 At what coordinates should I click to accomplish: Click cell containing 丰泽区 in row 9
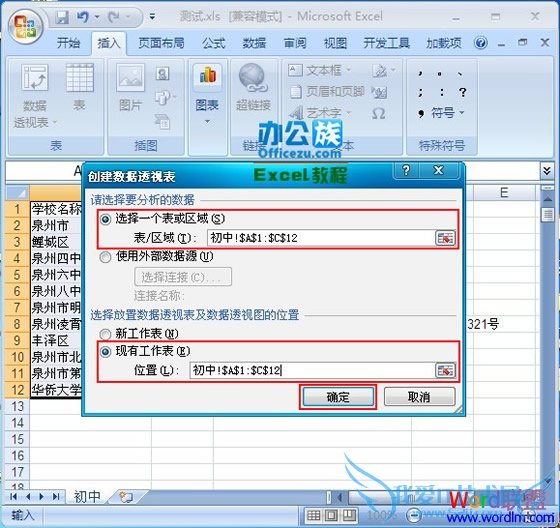pos(56,341)
